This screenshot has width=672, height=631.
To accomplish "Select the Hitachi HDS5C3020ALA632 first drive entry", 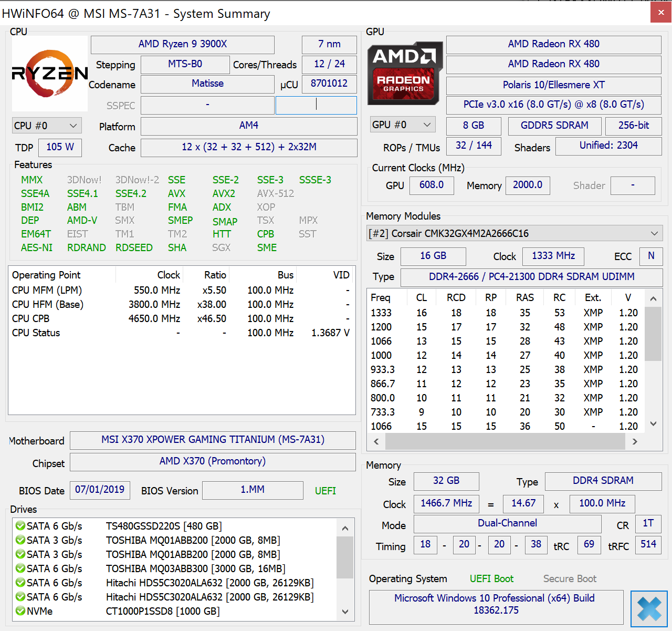I will click(x=173, y=583).
